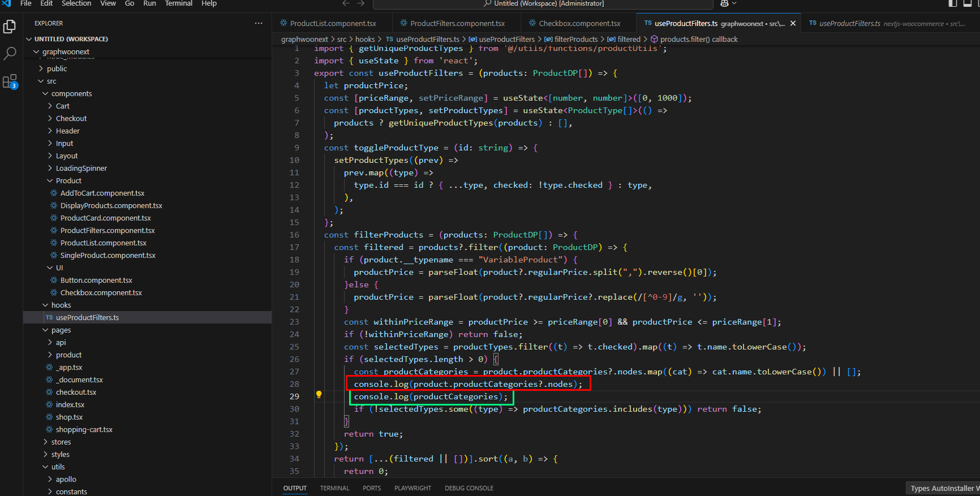Expand the Cart folder
980x496 pixels.
(62, 106)
